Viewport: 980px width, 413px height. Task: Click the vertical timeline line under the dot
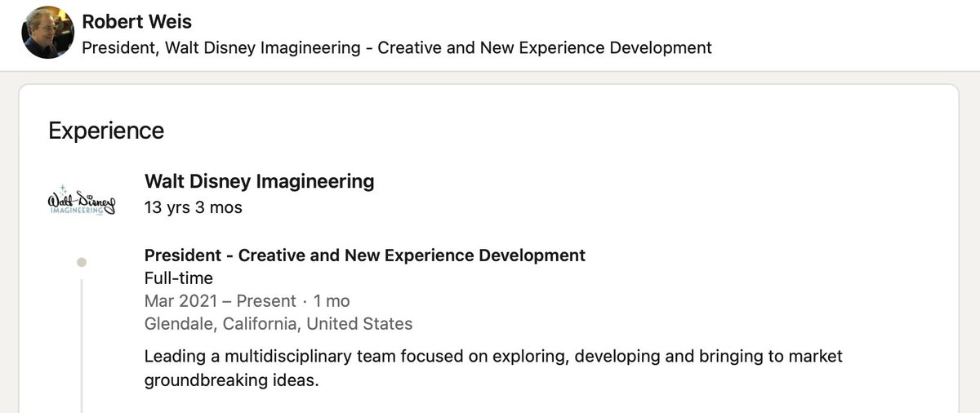pyautogui.click(x=82, y=343)
